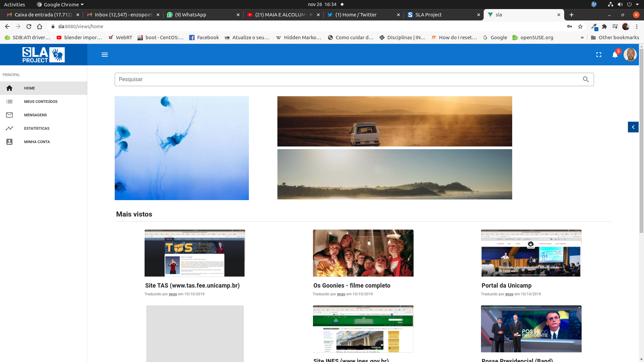Expand hidden bookmarks chevron
The width and height of the screenshot is (644, 362).
582,38
